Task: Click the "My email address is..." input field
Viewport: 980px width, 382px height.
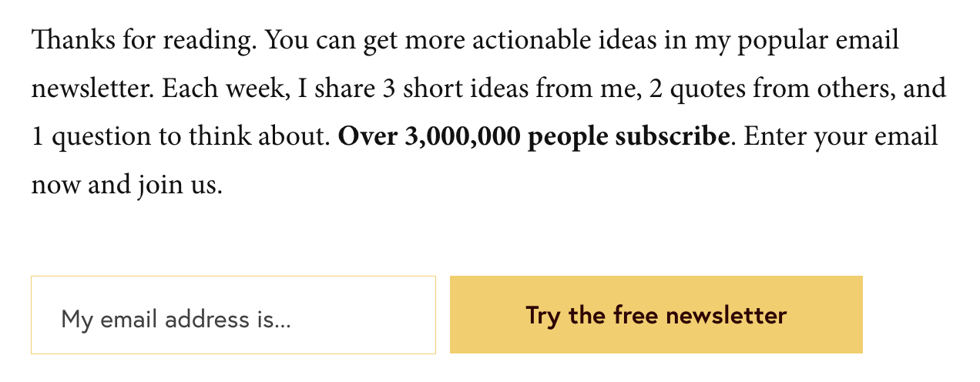Action: [x=233, y=316]
